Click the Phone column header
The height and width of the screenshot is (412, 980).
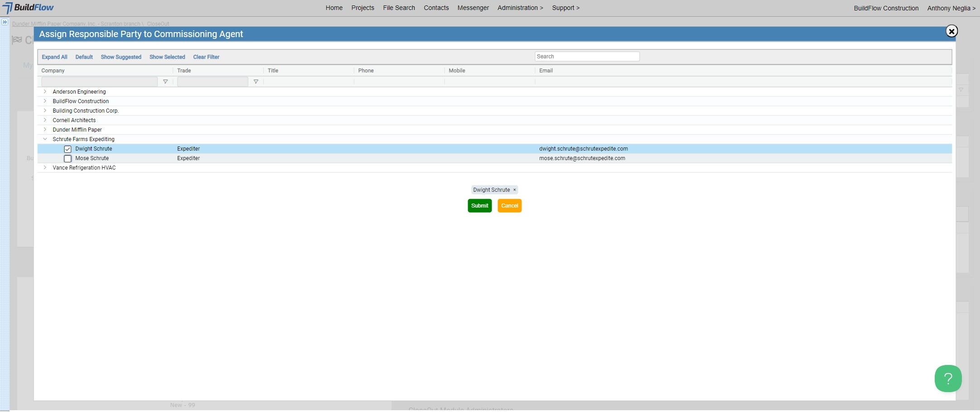366,71
